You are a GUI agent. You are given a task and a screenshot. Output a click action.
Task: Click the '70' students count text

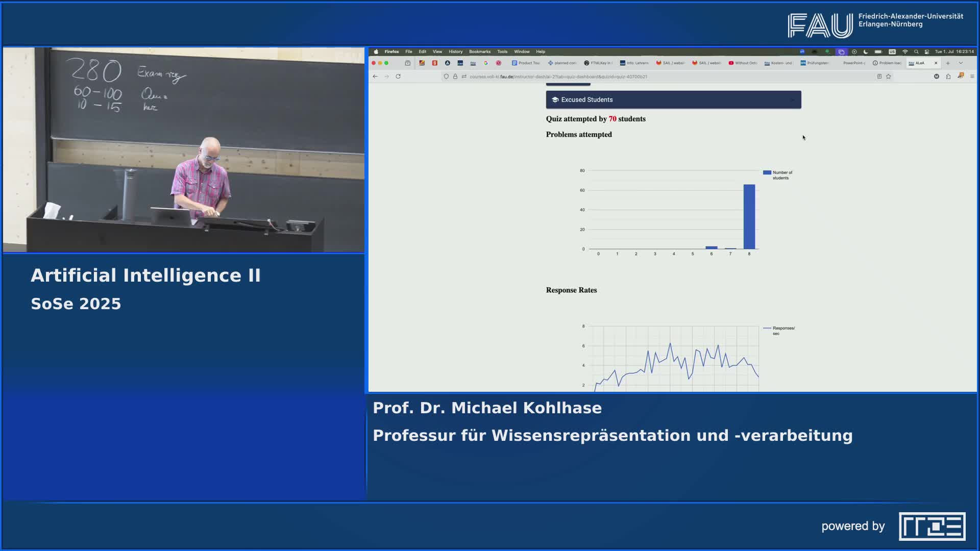612,119
